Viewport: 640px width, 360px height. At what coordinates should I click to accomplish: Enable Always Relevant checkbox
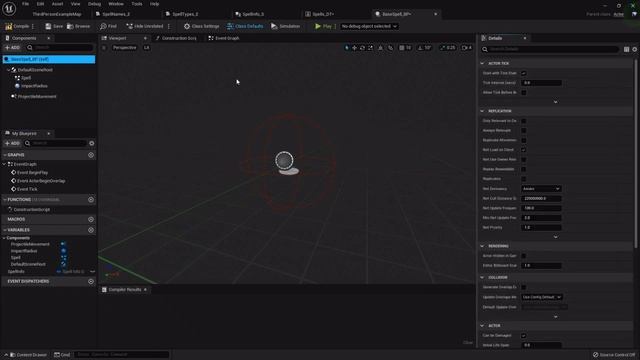[524, 131]
